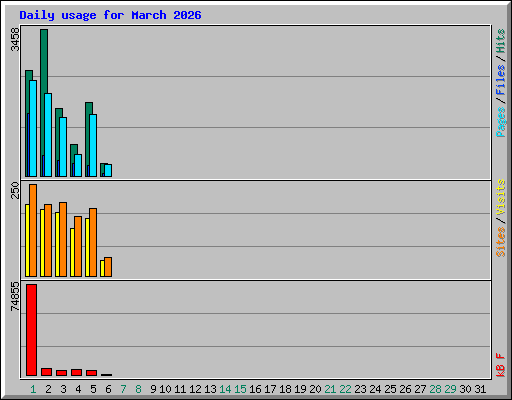Click green weekend day label 15
Image resolution: width=512 pixels, height=400 pixels.
coord(240,389)
